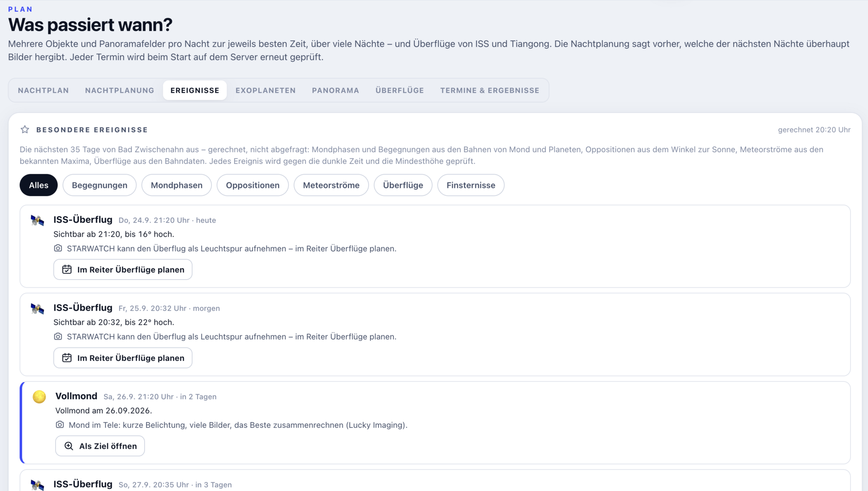Click the full moon icon next to Vollmond
Screen dimensions: 868x491
[x=39, y=397]
